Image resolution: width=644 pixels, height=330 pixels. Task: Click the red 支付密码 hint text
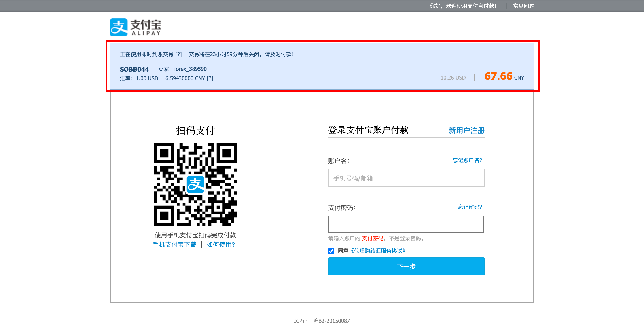click(x=373, y=238)
